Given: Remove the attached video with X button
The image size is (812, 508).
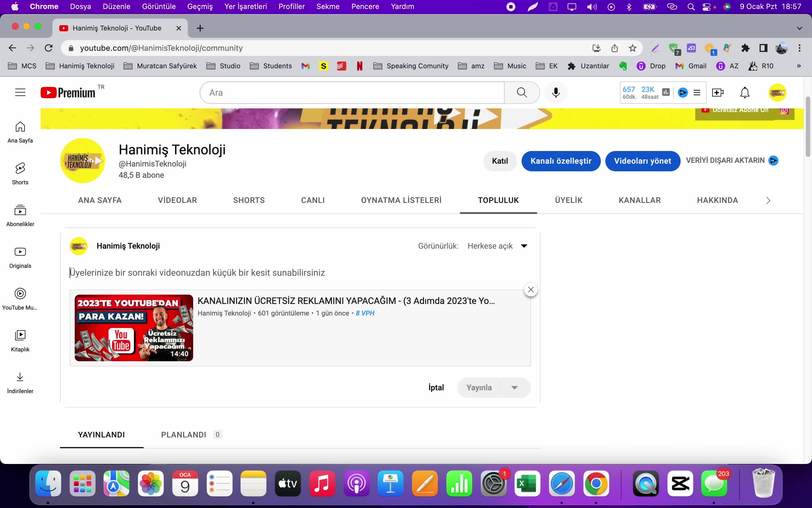Looking at the screenshot, I should 531,290.
